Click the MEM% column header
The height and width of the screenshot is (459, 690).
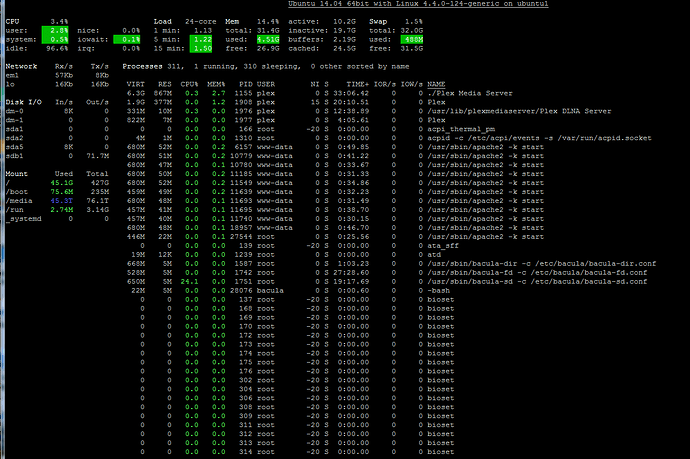(x=216, y=84)
